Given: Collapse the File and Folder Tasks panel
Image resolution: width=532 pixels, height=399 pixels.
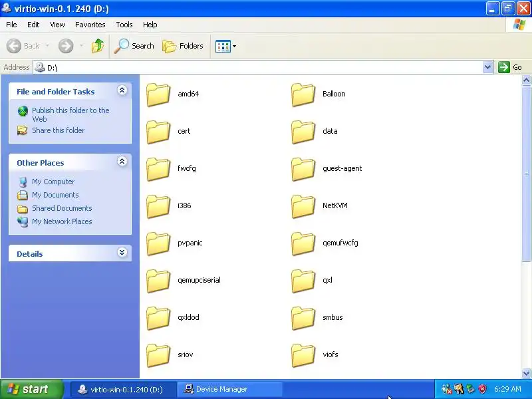Looking at the screenshot, I should (x=122, y=90).
